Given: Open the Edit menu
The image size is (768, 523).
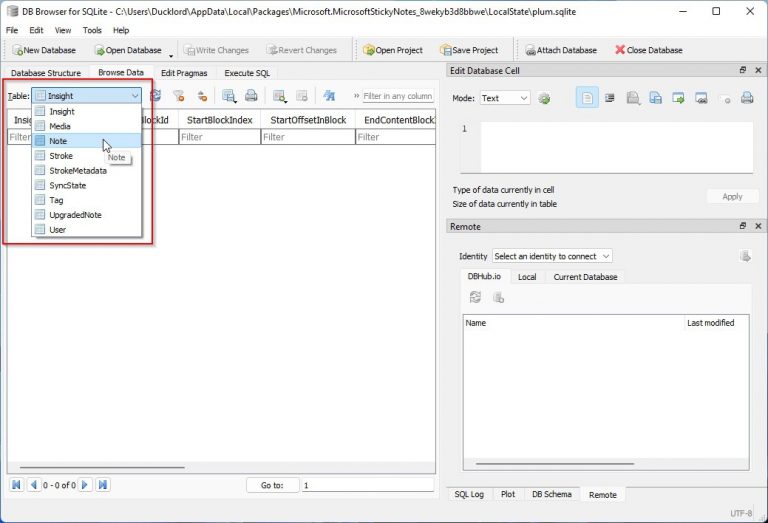Looking at the screenshot, I should (36, 30).
